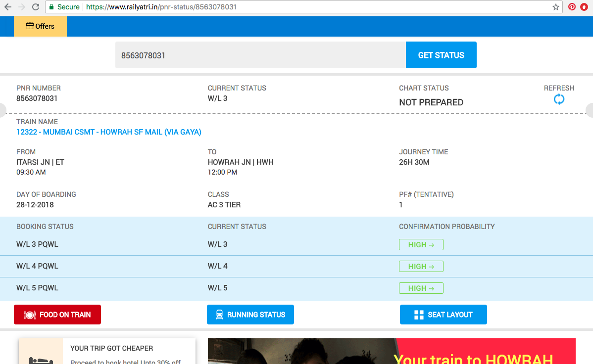Check RUNNING STATUS of the train

[250, 315]
